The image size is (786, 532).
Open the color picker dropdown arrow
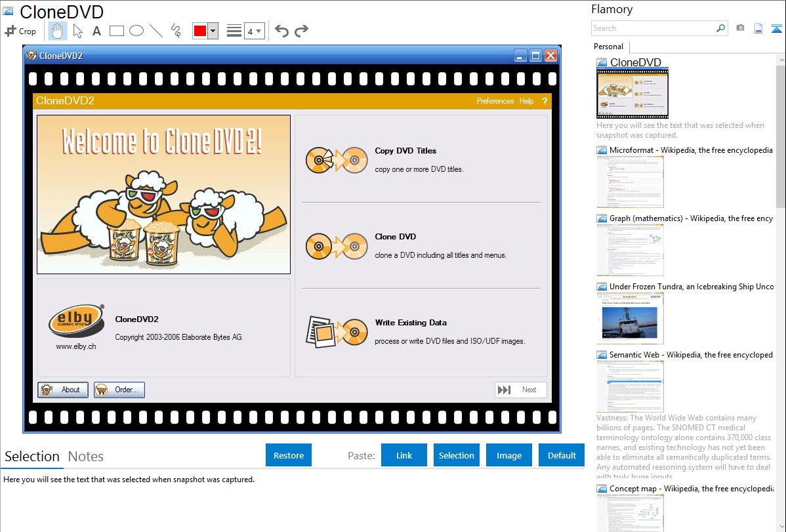(213, 31)
